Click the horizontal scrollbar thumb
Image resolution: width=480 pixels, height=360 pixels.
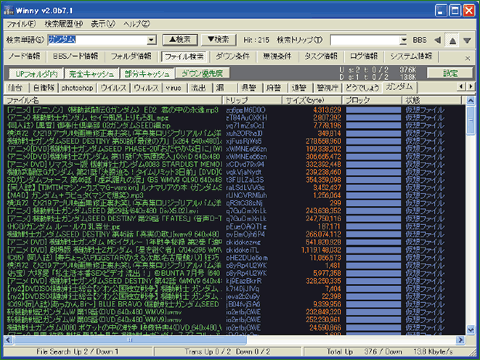(x=130, y=340)
